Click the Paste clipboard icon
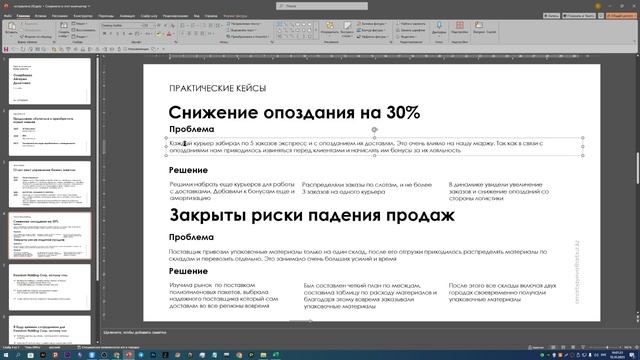640x360 pixels. [x=11, y=26]
